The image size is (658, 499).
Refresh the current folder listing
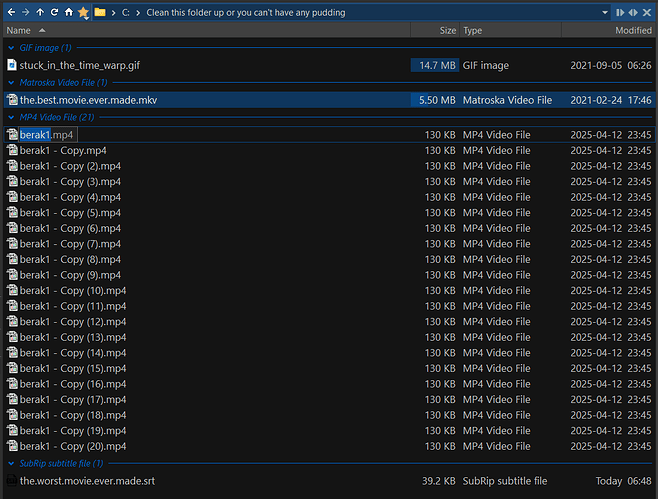54,12
